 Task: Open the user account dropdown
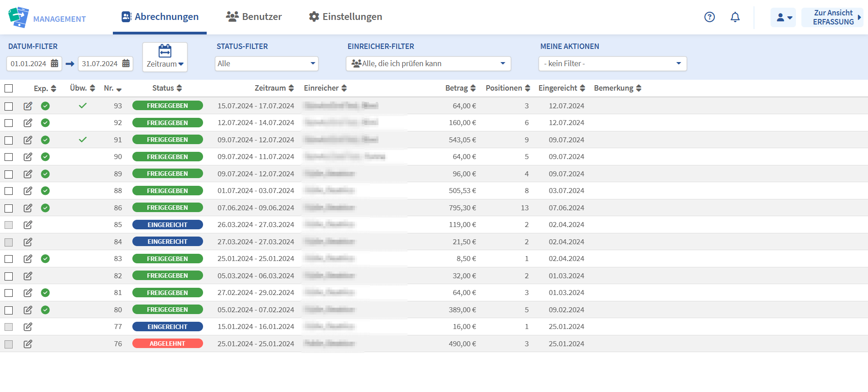coord(783,17)
